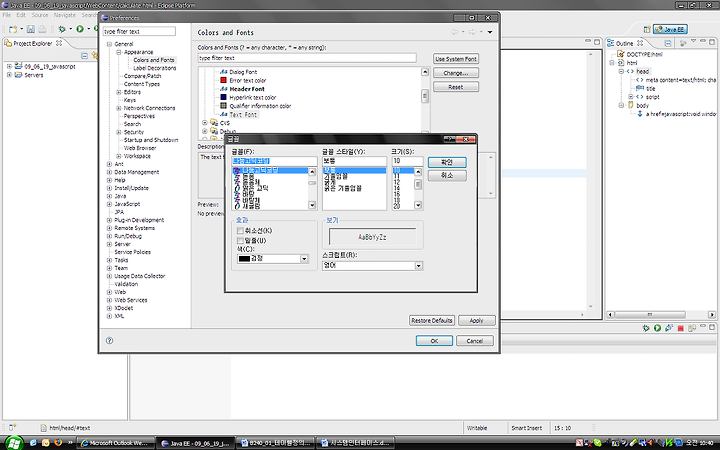720x450 pixels.
Task: Click the anchor icon for a href item
Action: (640, 113)
